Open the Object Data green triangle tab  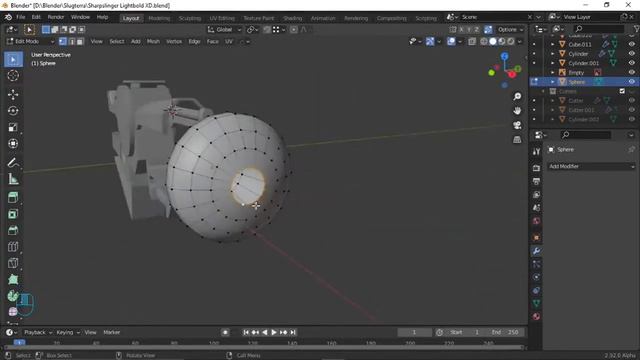tap(536, 303)
